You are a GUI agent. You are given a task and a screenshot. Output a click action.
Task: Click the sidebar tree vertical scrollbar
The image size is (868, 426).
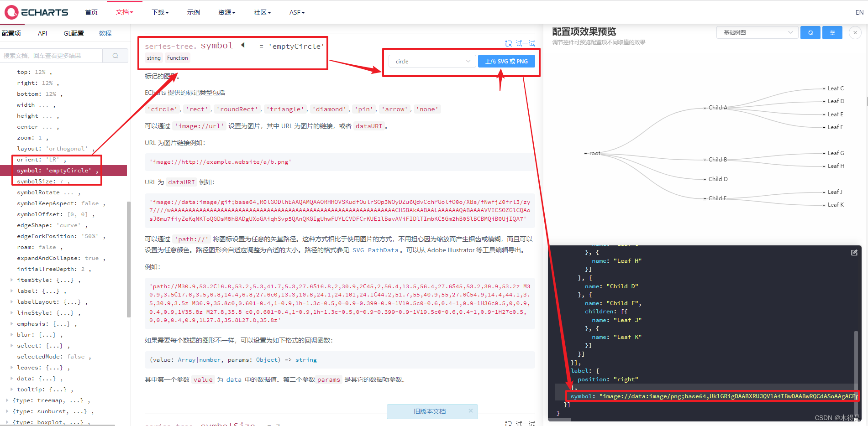click(129, 259)
